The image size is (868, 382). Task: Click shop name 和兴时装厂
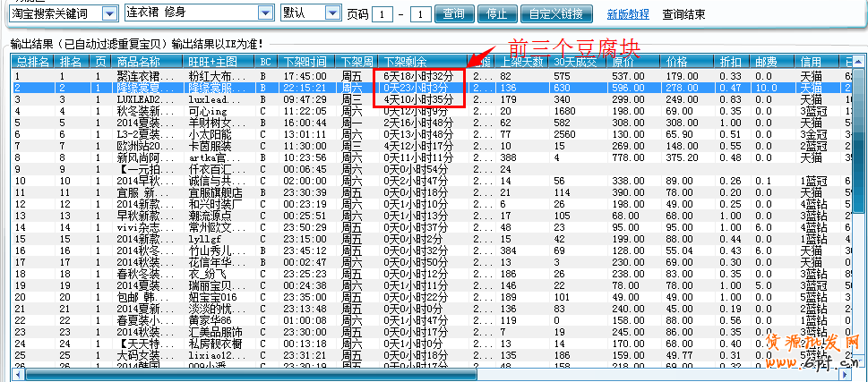pos(215,204)
